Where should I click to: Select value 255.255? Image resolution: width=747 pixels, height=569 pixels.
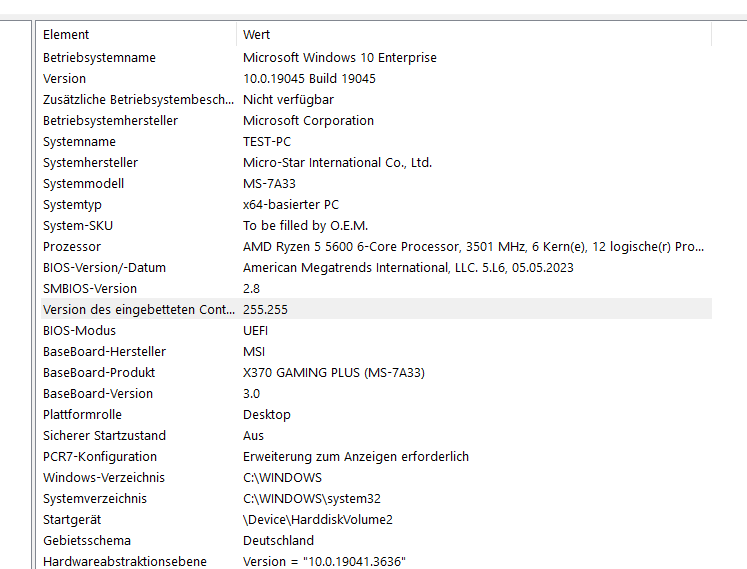(265, 309)
